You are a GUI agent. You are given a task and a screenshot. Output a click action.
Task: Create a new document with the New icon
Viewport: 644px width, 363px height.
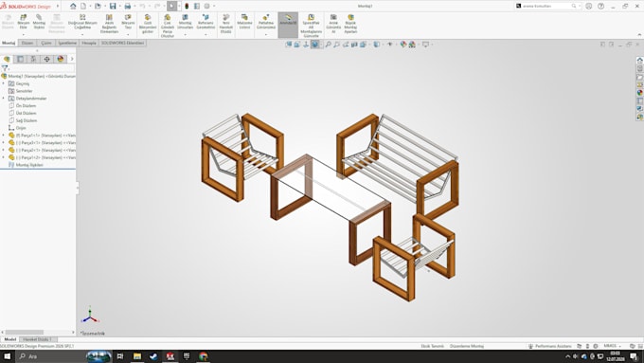click(83, 7)
